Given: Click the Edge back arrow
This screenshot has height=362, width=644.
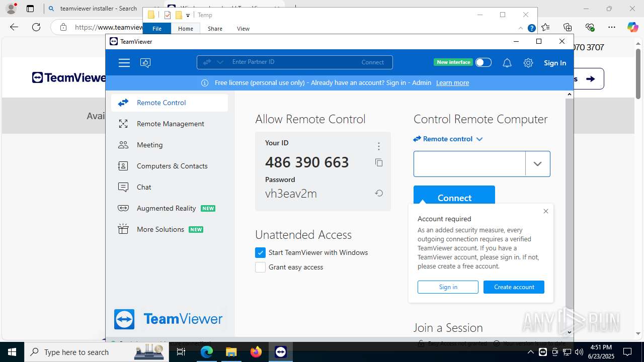Looking at the screenshot, I should click(x=14, y=27).
